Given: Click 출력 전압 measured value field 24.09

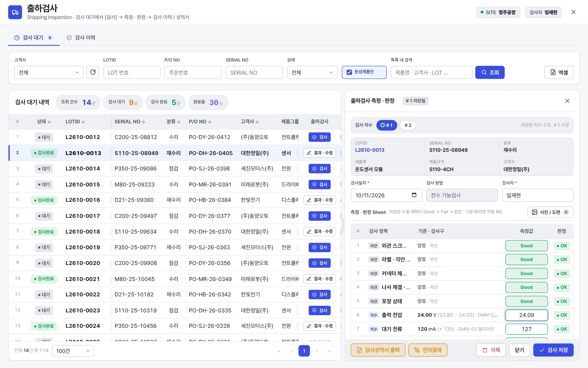Looking at the screenshot, I should (x=526, y=315).
